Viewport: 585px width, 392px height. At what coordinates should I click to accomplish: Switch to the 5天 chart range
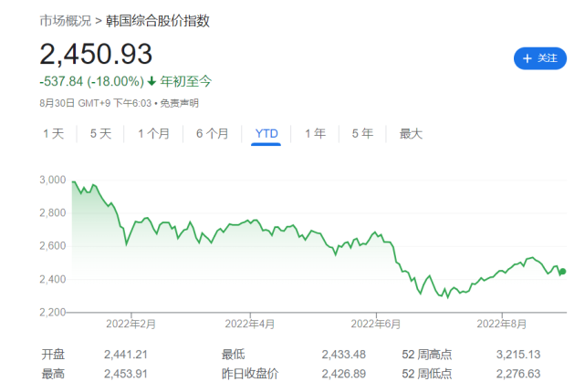point(100,134)
